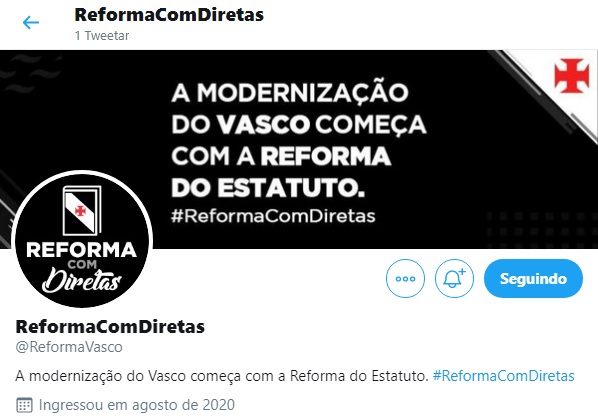Open the three-dots more options menu
This screenshot has width=598, height=420.
[x=405, y=278]
